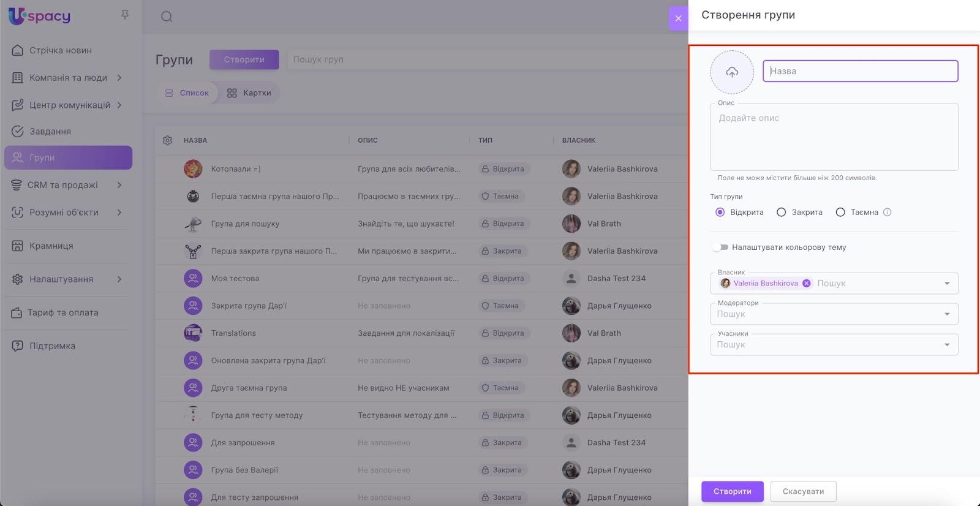Click the Для тесту запрошення group icon
Screen dimensions: 980x506
point(193,497)
